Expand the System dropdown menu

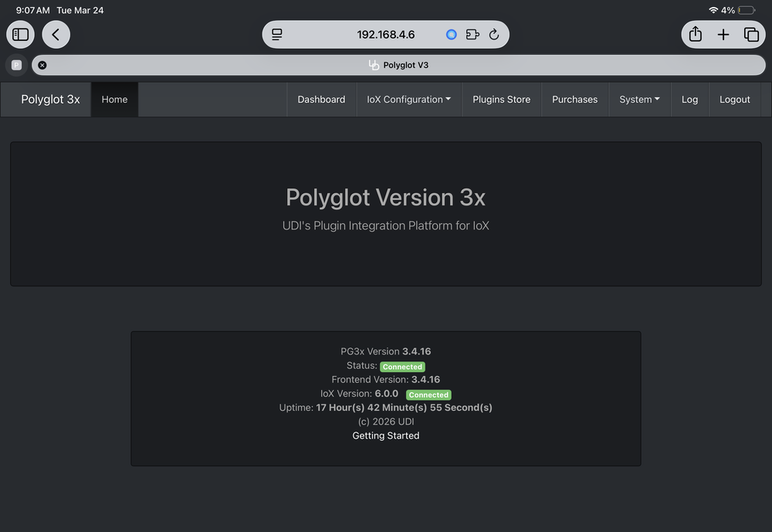[639, 100]
